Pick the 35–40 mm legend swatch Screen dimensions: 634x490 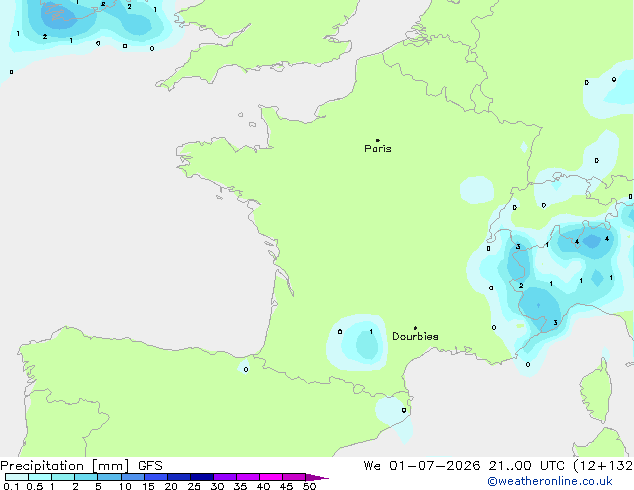click(248, 477)
